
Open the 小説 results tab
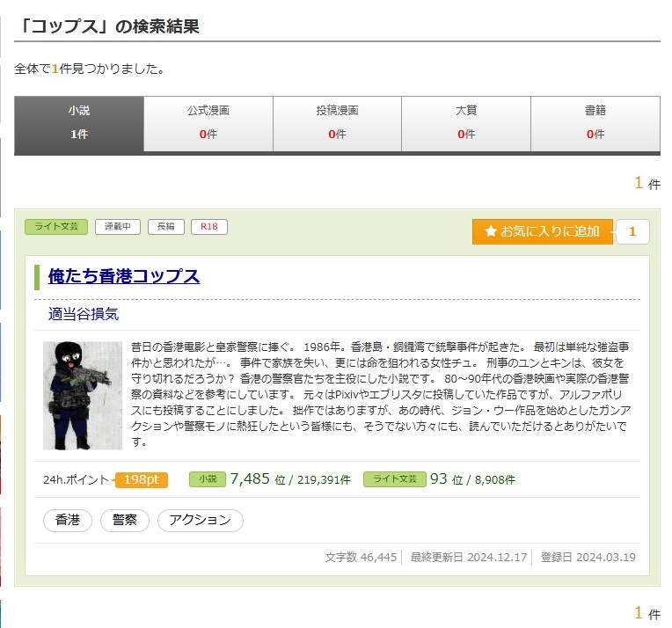pos(79,123)
